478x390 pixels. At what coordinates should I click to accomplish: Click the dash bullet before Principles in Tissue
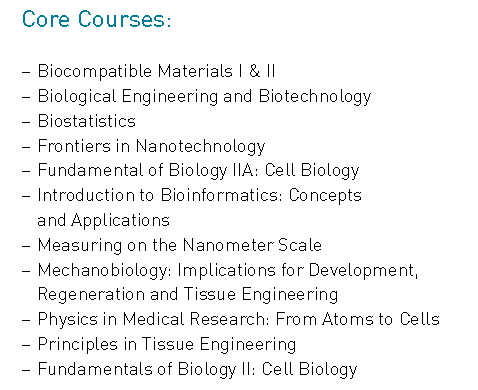26,345
